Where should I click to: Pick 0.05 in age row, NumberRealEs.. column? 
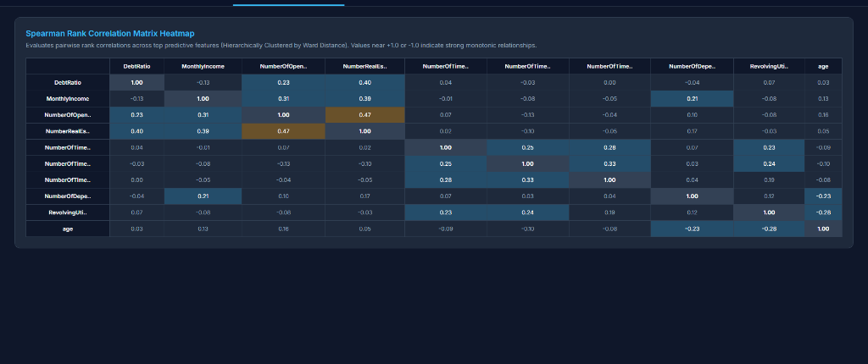pos(364,229)
